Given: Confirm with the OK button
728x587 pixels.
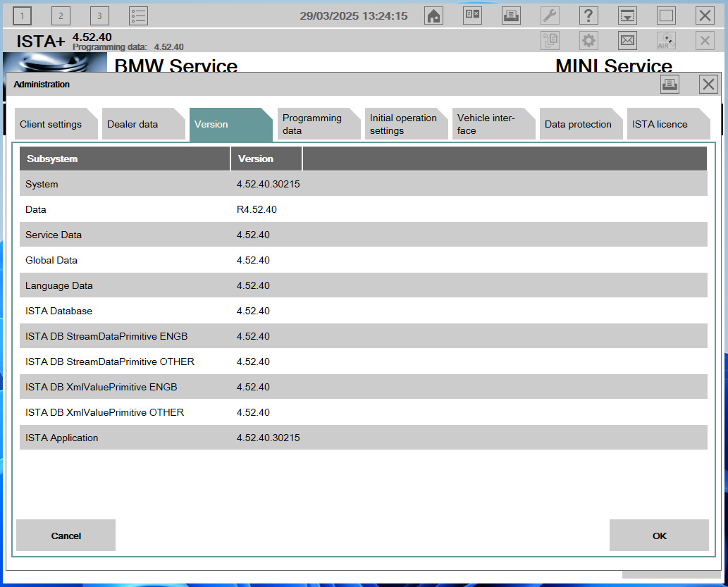Looking at the screenshot, I should click(x=659, y=536).
